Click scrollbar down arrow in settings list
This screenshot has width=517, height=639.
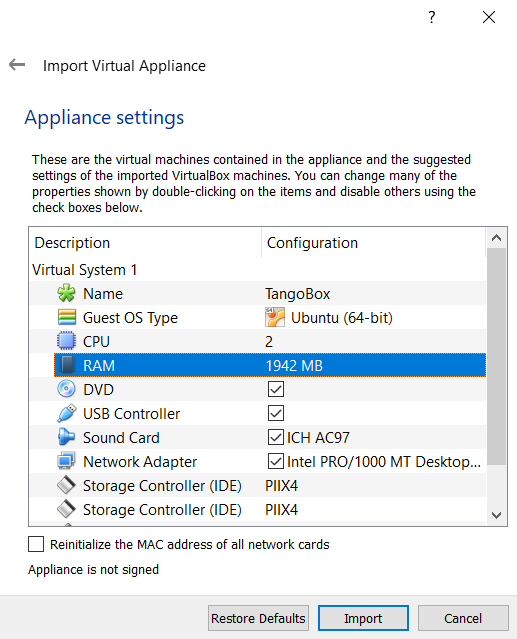(x=496, y=515)
